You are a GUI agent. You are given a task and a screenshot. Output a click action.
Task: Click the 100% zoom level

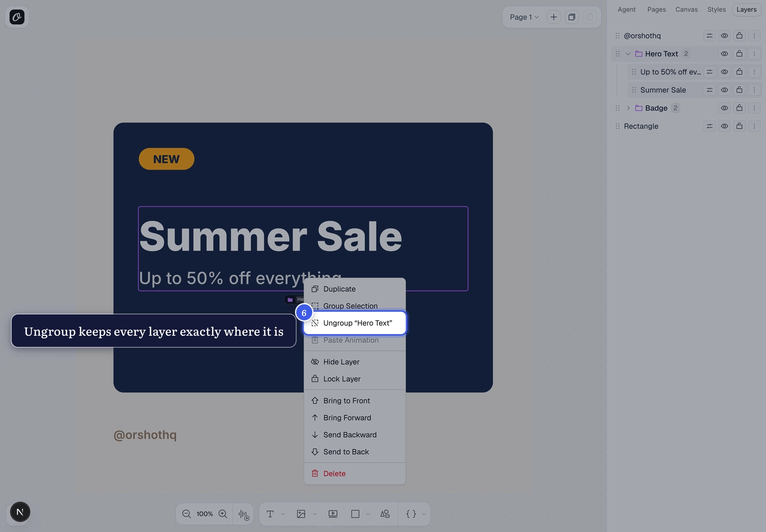click(204, 514)
